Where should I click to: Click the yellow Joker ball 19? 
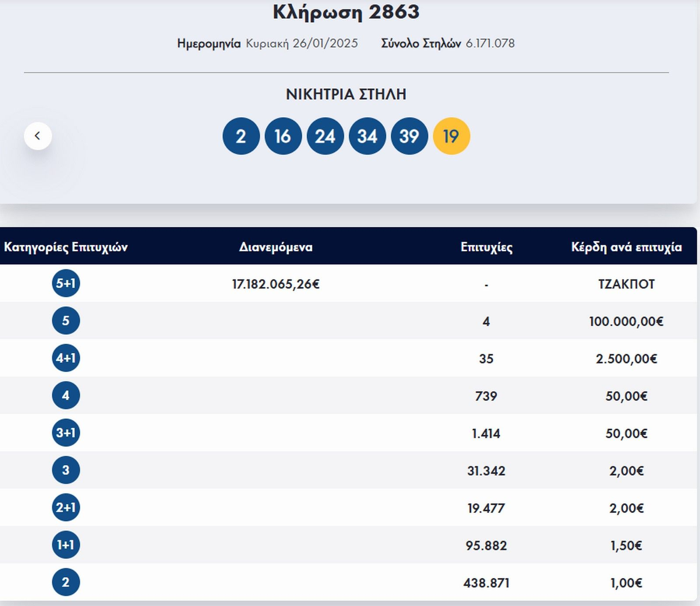(451, 136)
